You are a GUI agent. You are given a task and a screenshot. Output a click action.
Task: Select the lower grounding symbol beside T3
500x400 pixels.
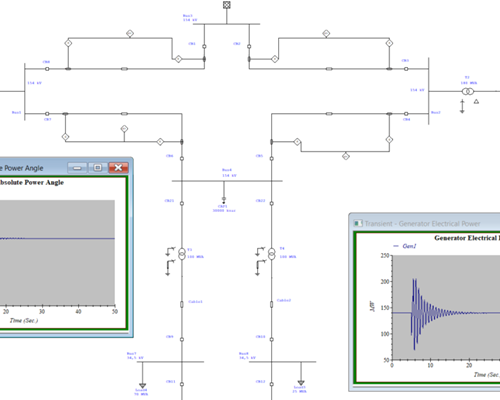click(170, 268)
